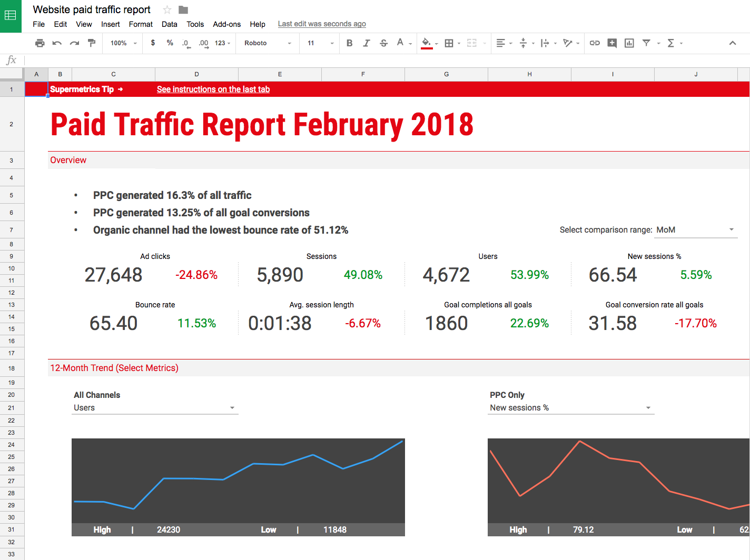Insert a link
The width and height of the screenshot is (750, 560).
(595, 43)
